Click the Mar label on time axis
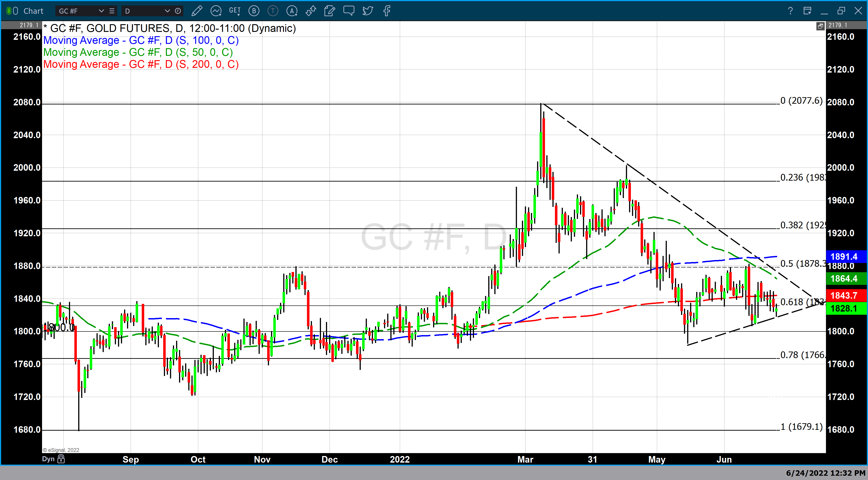868x480 pixels. (x=525, y=459)
